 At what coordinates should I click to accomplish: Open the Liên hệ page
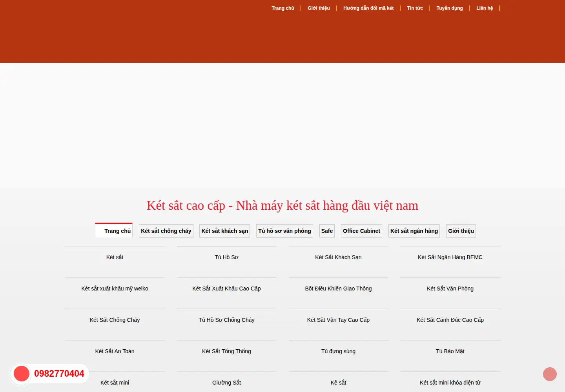tap(485, 8)
